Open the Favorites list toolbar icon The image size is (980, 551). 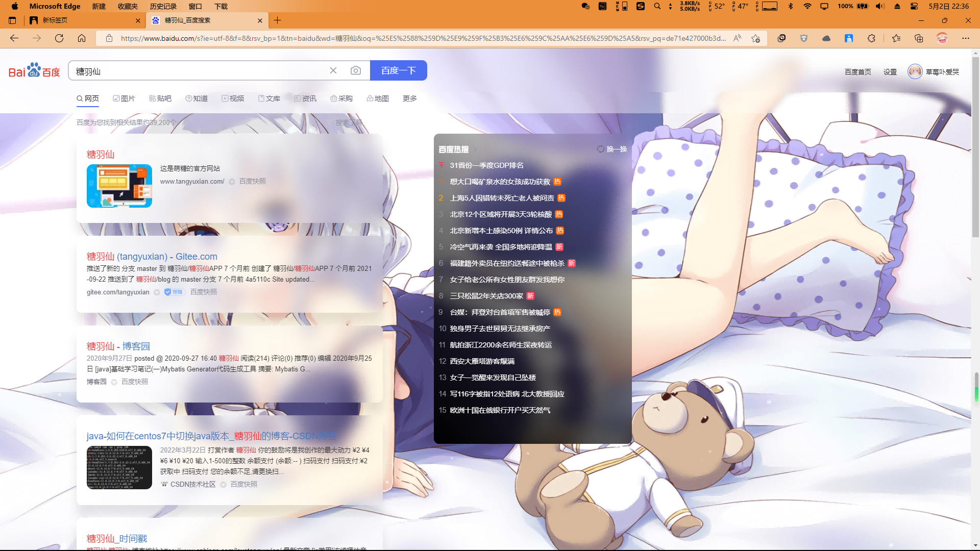[x=896, y=38]
